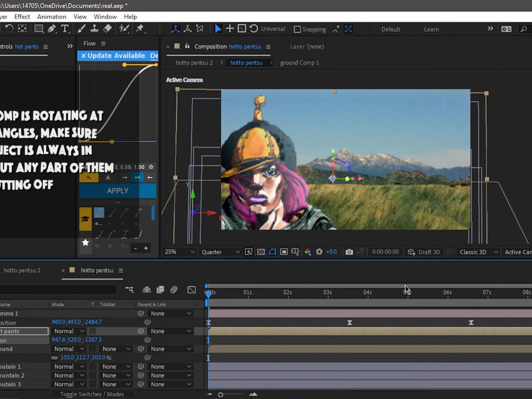Expand toolbar workspaces overflow chevrons
This screenshot has width=532, height=399.
pyautogui.click(x=490, y=29)
